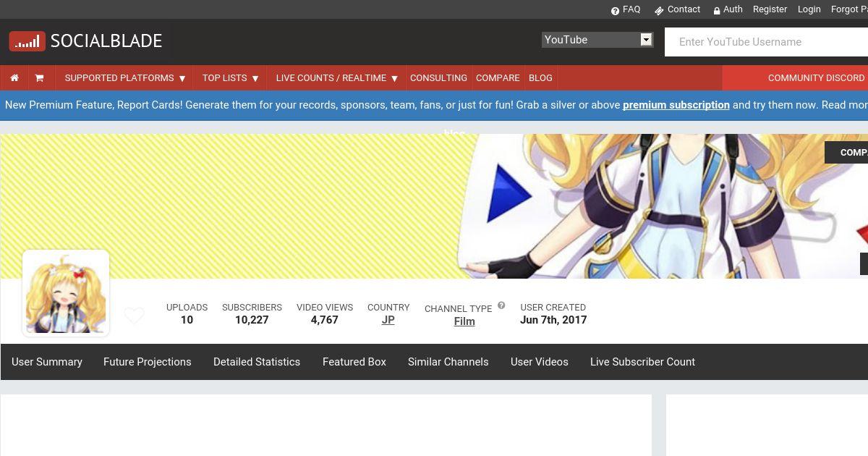Screen dimensions: 868x456
Task: Favorite the channel with the heart icon
Action: pyautogui.click(x=134, y=316)
